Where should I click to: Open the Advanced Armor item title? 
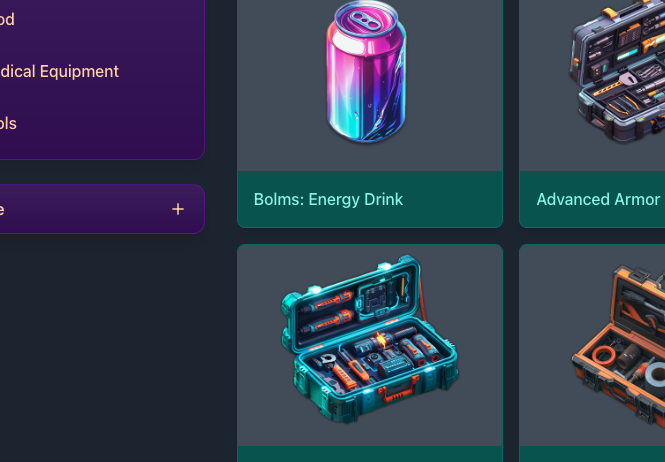598,199
